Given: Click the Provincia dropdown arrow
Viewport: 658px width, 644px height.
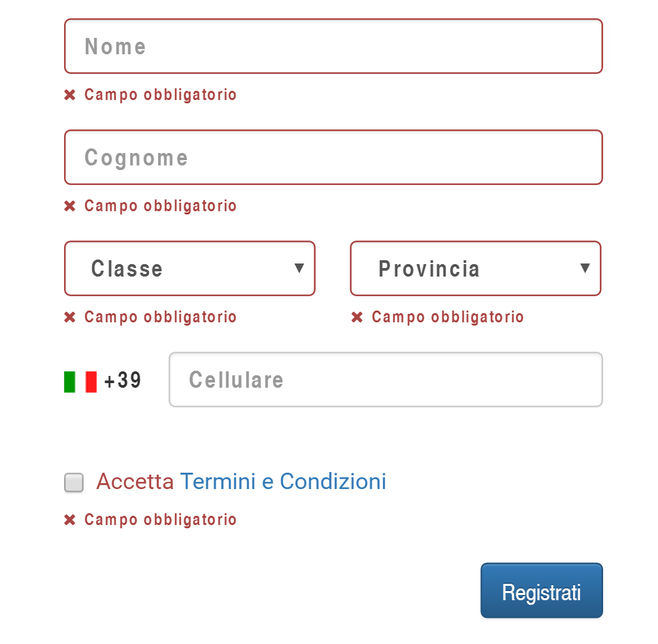Looking at the screenshot, I should coord(585,268).
